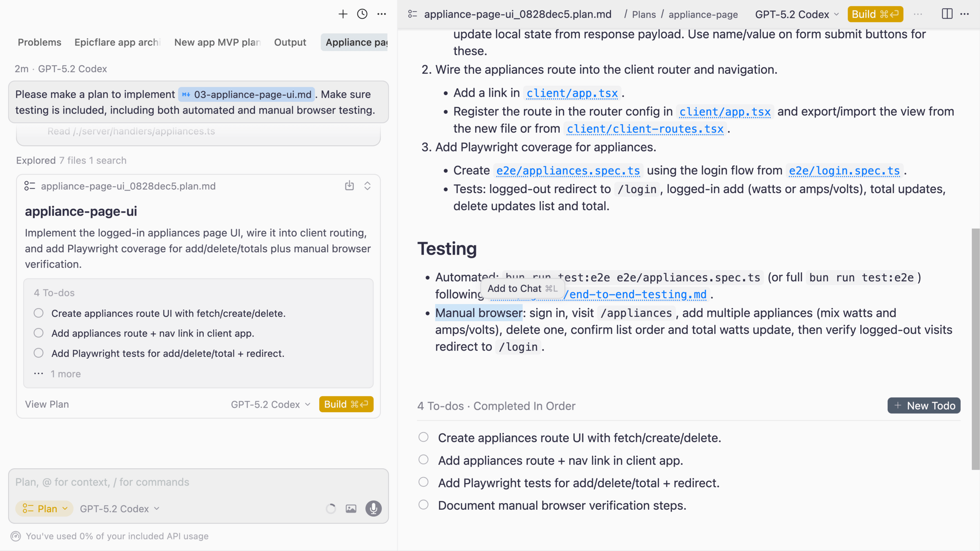The image size is (980, 551).
Task: Toggle the split editor layout icon
Action: tap(947, 14)
